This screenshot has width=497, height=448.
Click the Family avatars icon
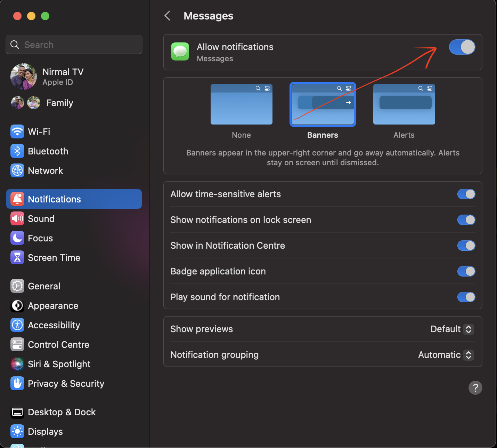tap(26, 103)
